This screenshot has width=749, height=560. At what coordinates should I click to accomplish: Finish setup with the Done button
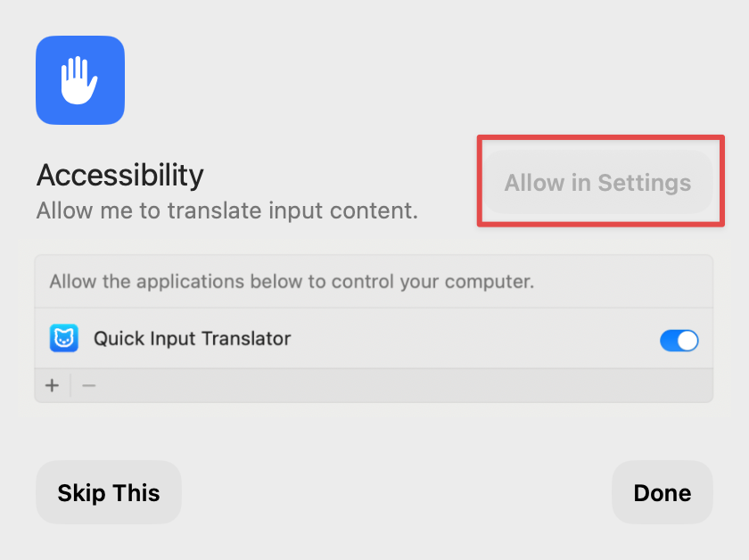(x=662, y=492)
